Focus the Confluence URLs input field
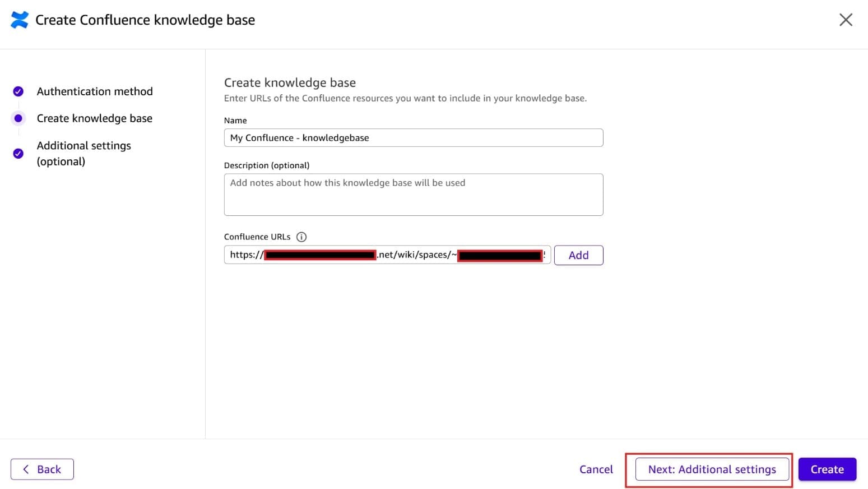This screenshot has height=489, width=868. tap(387, 255)
